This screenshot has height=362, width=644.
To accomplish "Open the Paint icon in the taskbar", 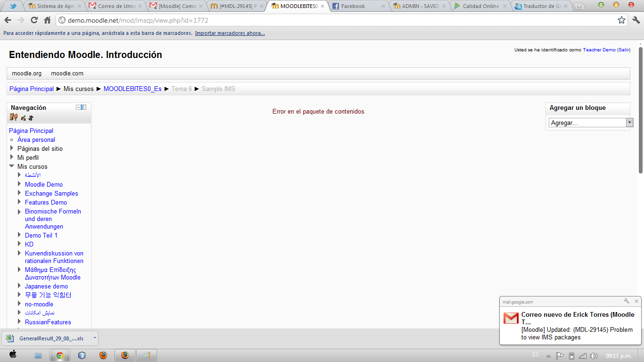I will [x=147, y=355].
